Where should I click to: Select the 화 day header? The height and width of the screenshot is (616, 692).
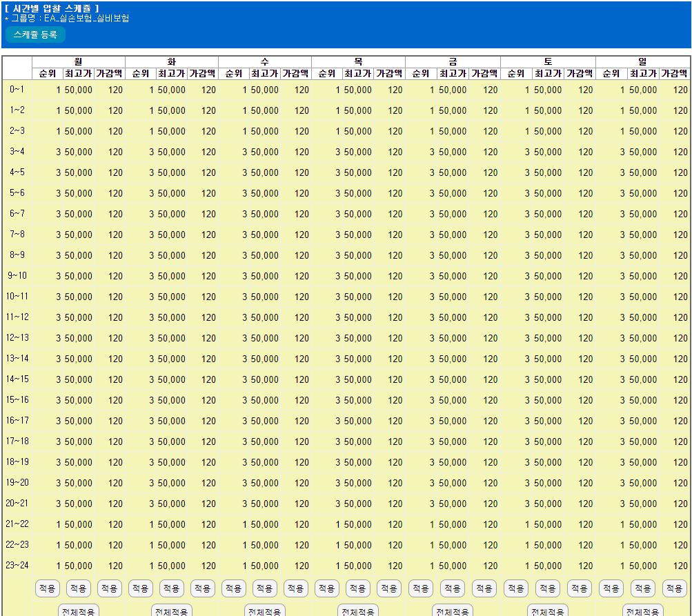point(172,62)
